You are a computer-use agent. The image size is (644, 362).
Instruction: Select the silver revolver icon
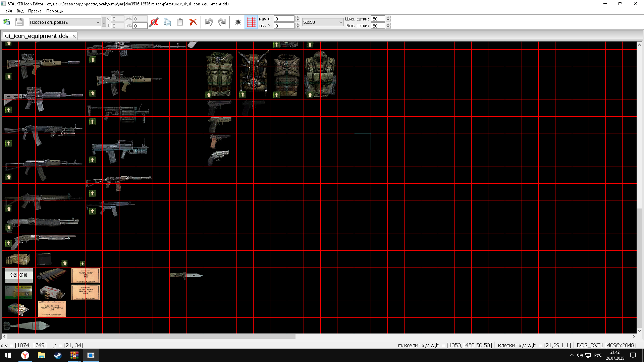(218, 158)
